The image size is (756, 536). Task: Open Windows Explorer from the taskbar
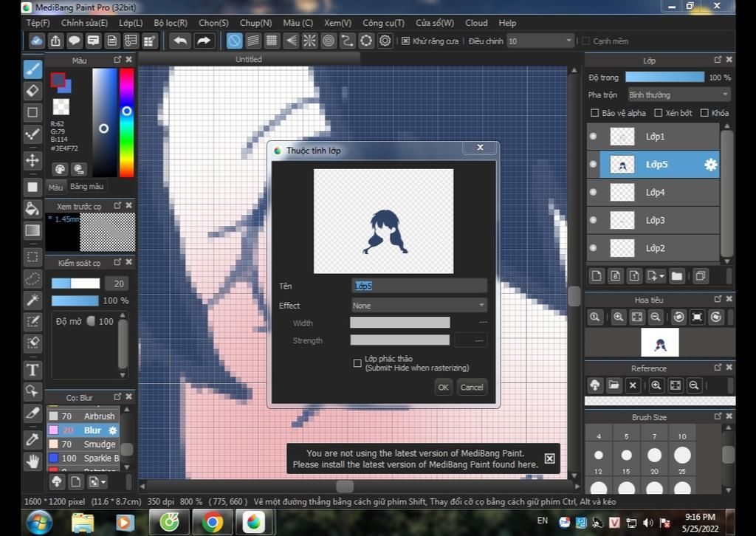[83, 522]
